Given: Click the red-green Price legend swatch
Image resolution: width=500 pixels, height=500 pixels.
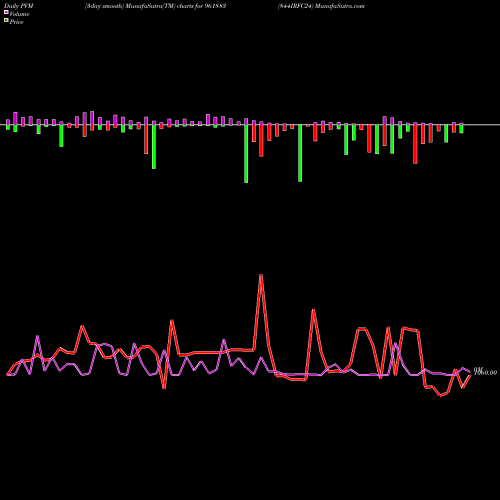Looking at the screenshot, I should click(x=6, y=21).
